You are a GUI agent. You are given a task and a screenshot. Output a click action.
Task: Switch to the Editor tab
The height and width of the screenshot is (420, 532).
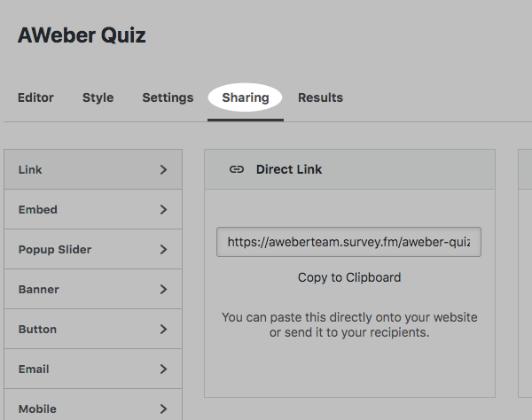click(35, 97)
